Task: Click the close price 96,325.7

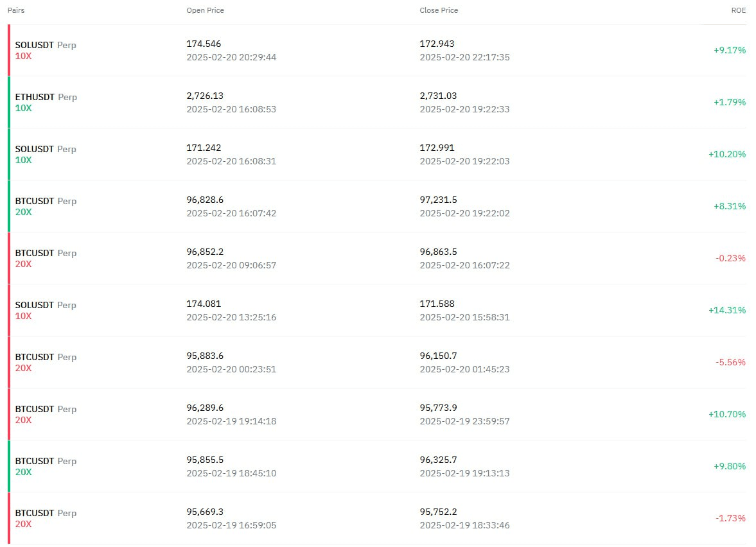Action: [x=438, y=460]
